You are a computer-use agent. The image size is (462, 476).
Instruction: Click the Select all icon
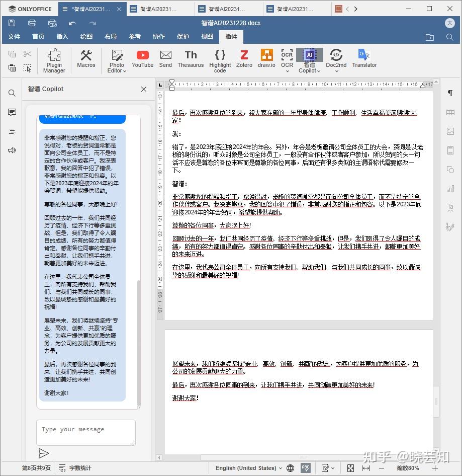(x=27, y=68)
